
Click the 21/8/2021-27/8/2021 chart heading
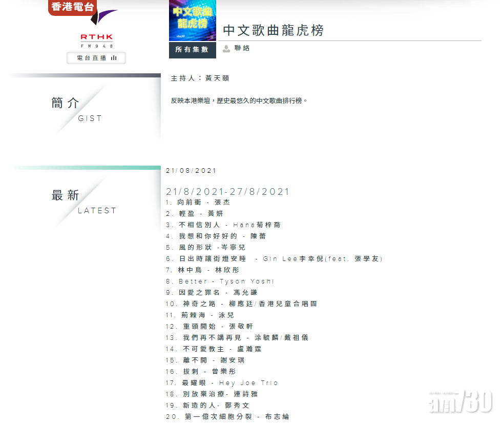228,192
